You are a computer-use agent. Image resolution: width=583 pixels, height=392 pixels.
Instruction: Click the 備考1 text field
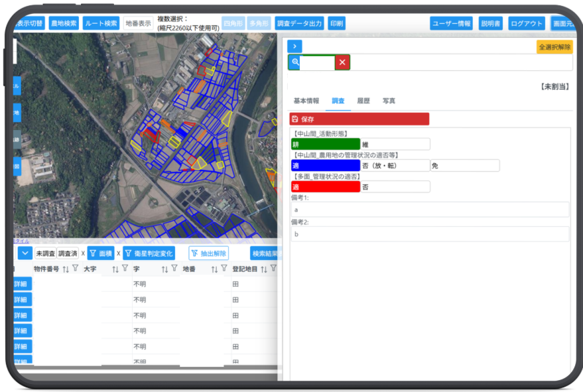pos(430,210)
